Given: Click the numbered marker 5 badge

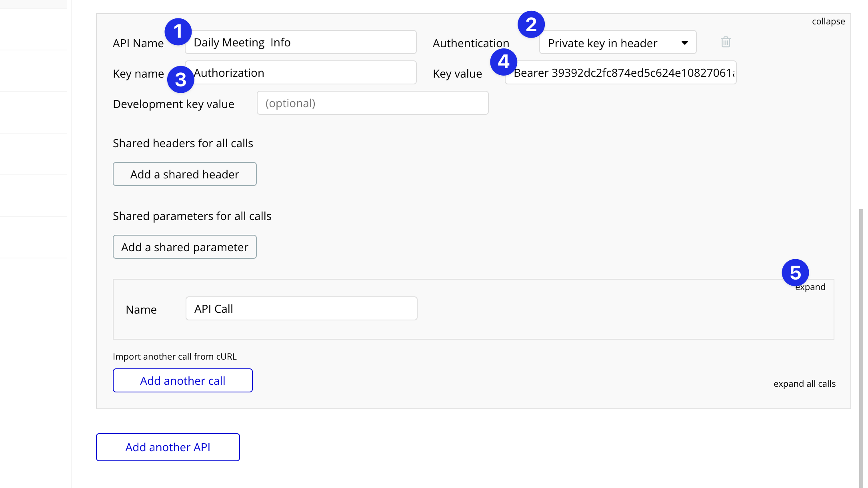Looking at the screenshot, I should 795,273.
